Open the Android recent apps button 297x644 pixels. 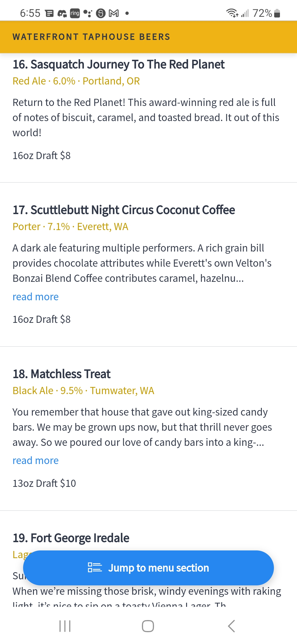pos(65,626)
